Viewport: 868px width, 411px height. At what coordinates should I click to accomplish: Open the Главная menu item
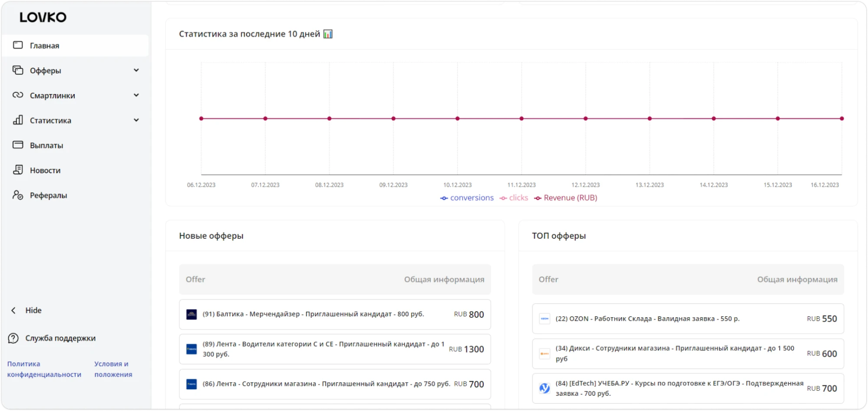click(x=75, y=46)
